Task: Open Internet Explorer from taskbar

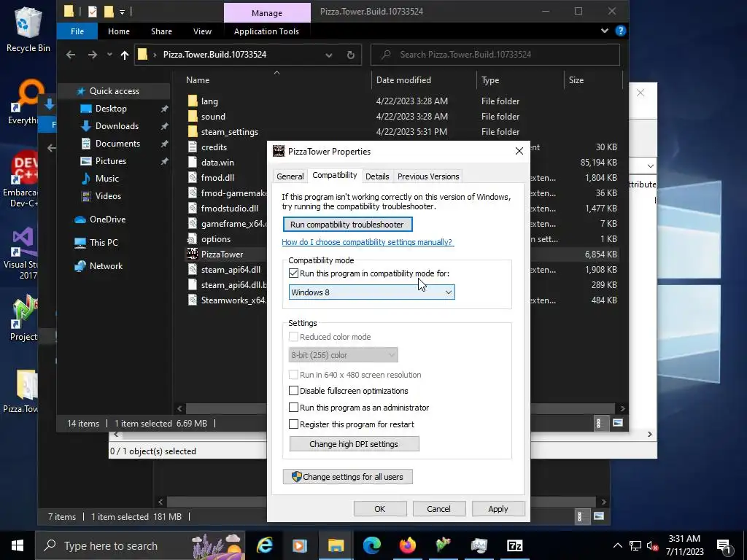Action: tap(264, 545)
